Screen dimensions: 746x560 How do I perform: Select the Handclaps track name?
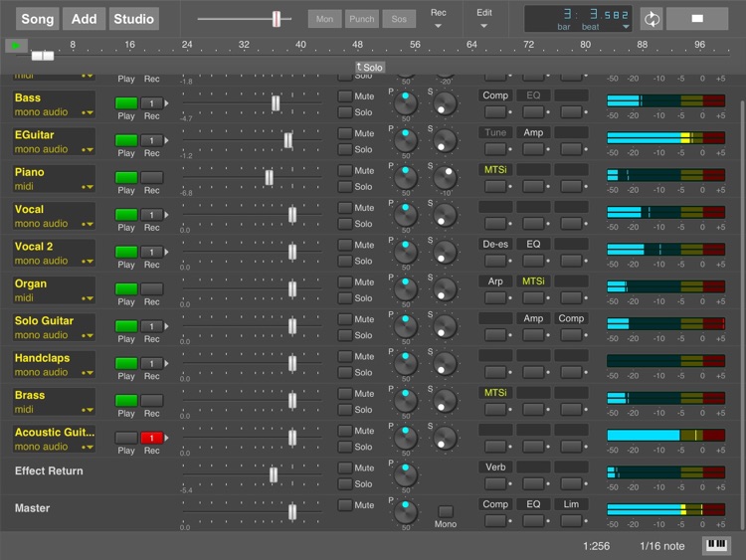[x=42, y=358]
